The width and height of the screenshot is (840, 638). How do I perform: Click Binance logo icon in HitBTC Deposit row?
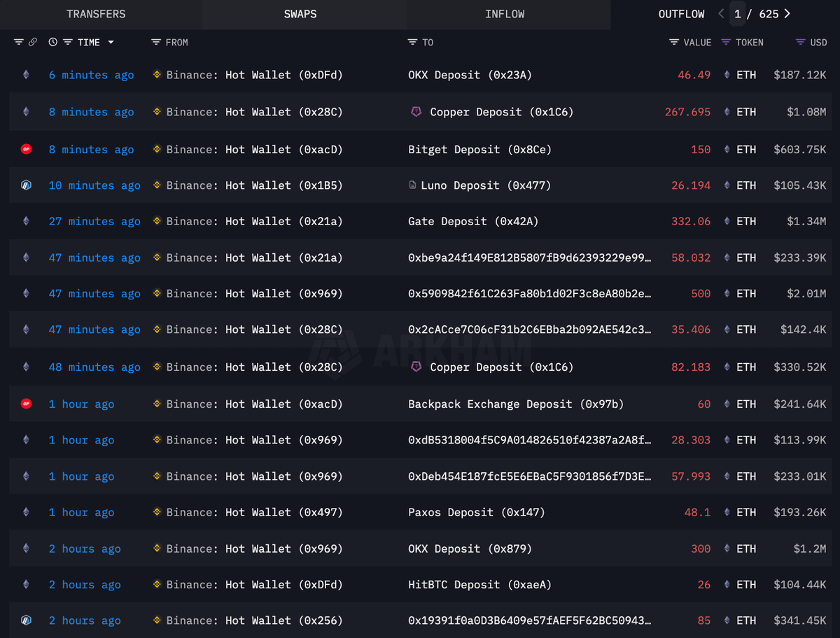(157, 584)
